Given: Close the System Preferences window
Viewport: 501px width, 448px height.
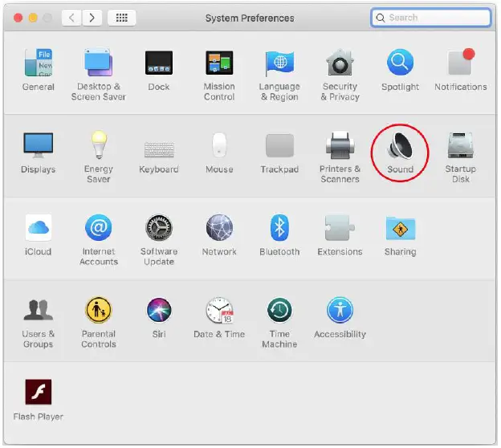Looking at the screenshot, I should point(18,18).
